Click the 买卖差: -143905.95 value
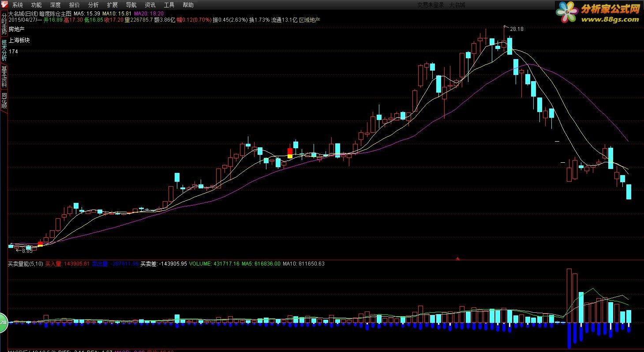Screen dimensions: 644x352 tap(164, 264)
